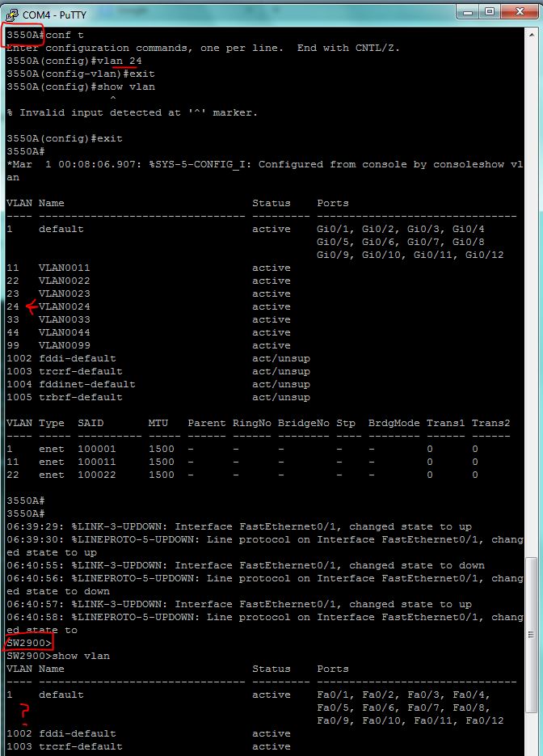The width and height of the screenshot is (543, 756).
Task: Click the fddinet-default row
Action: click(158, 384)
